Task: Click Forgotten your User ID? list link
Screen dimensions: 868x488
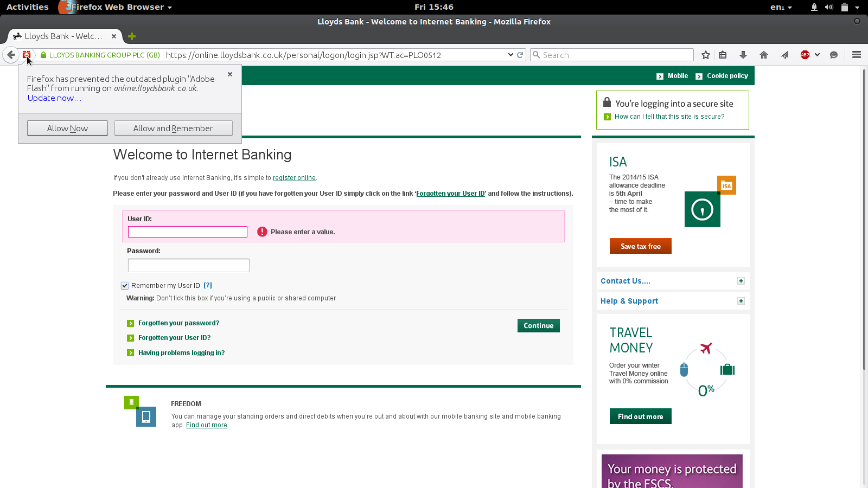Action: click(174, 338)
